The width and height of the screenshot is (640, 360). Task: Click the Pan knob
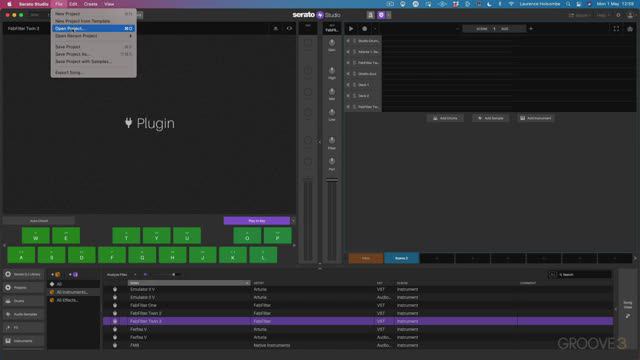click(x=332, y=161)
